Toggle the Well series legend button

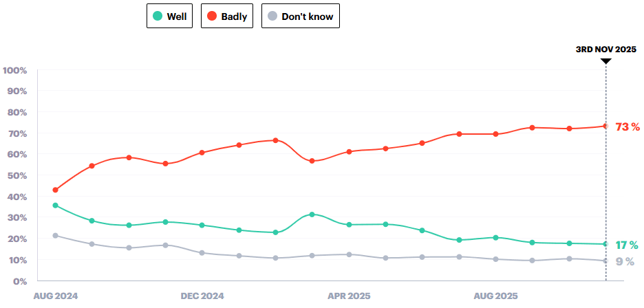(x=171, y=16)
